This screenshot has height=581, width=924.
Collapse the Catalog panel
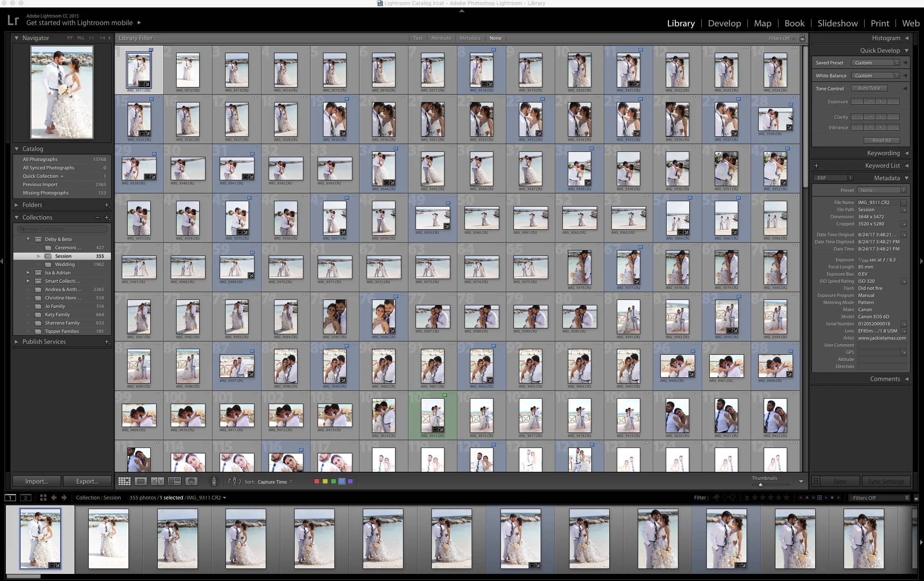click(17, 149)
